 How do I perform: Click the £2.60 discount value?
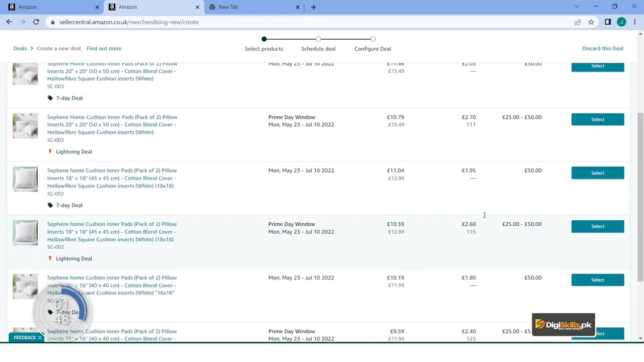coord(468,224)
